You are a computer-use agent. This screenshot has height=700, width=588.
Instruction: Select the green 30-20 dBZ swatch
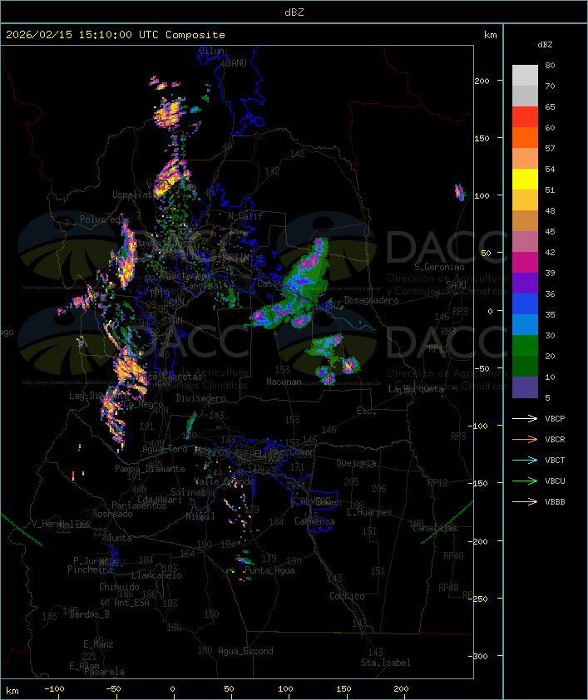pos(525,346)
